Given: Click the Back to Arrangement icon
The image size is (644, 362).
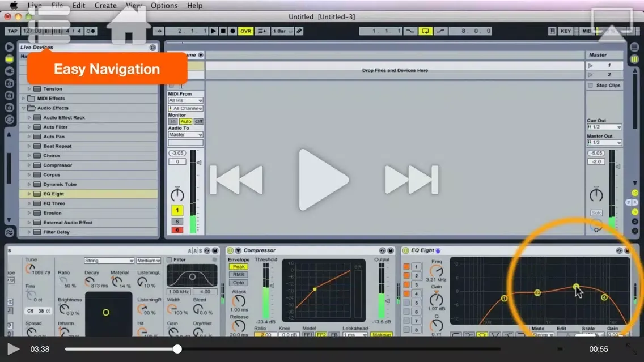Looking at the screenshot, I should pos(261,31).
